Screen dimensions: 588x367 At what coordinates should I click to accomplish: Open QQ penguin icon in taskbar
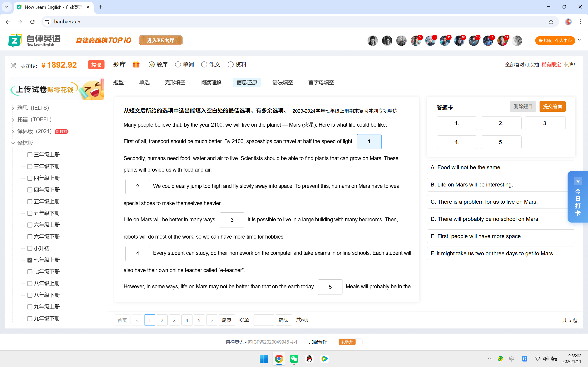click(x=309, y=359)
